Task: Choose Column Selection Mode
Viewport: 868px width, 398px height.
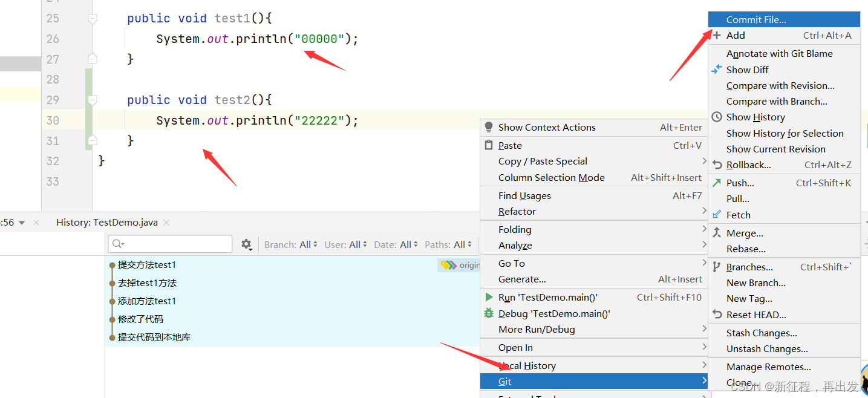Action: [593, 177]
